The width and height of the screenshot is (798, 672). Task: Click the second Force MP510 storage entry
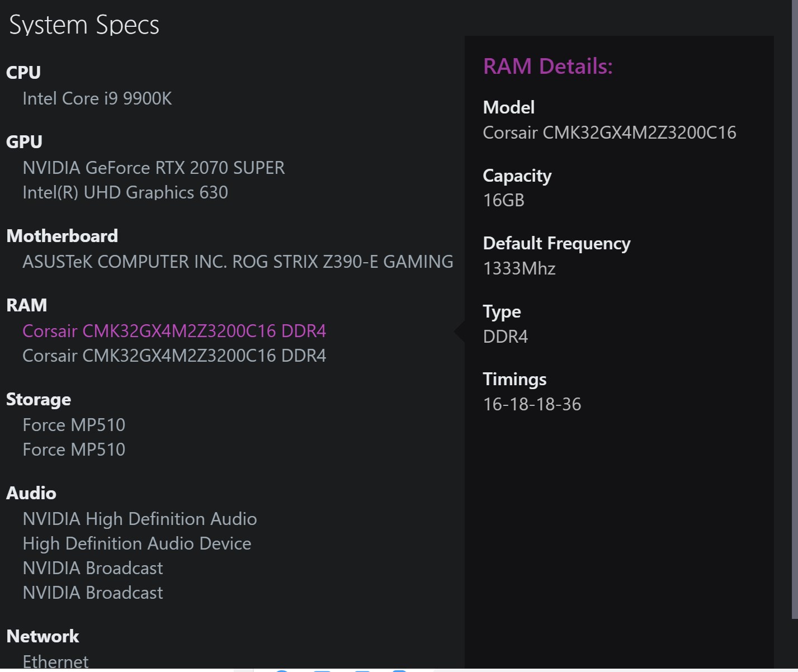74,449
